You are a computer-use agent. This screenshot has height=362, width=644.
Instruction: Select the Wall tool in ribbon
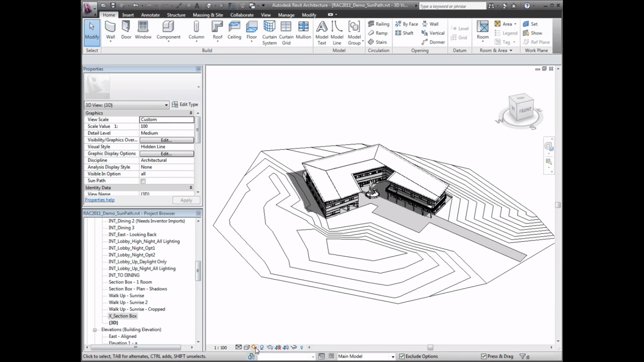tap(110, 31)
